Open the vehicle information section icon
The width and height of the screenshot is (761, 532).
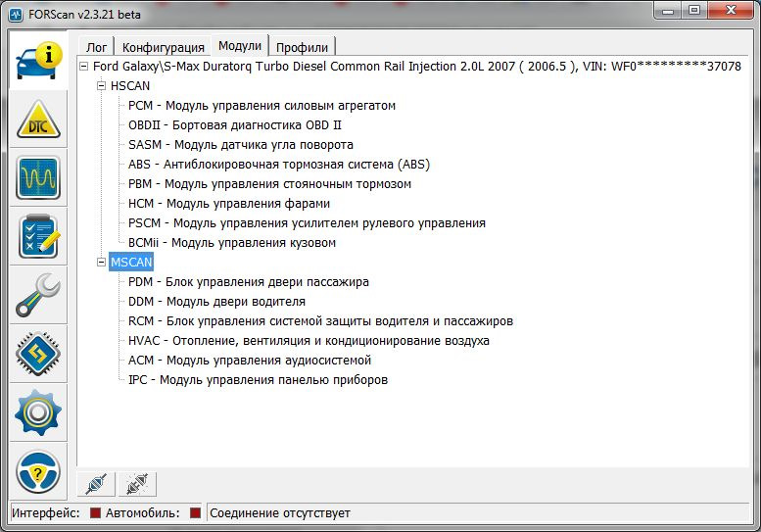[x=38, y=61]
